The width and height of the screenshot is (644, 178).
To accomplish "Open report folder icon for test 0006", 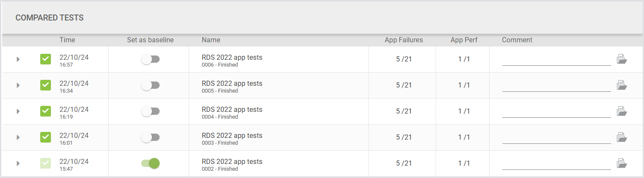I will (621, 59).
